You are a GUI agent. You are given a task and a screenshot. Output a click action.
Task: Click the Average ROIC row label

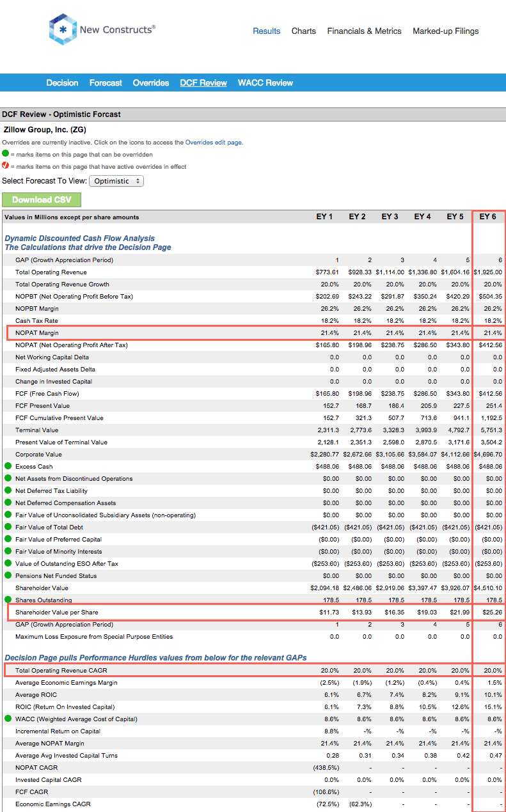(x=35, y=694)
